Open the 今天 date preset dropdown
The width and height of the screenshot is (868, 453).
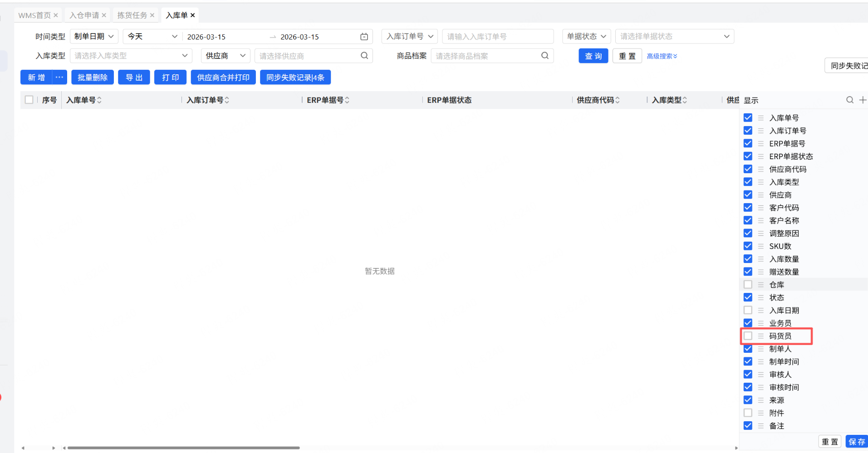(x=152, y=37)
